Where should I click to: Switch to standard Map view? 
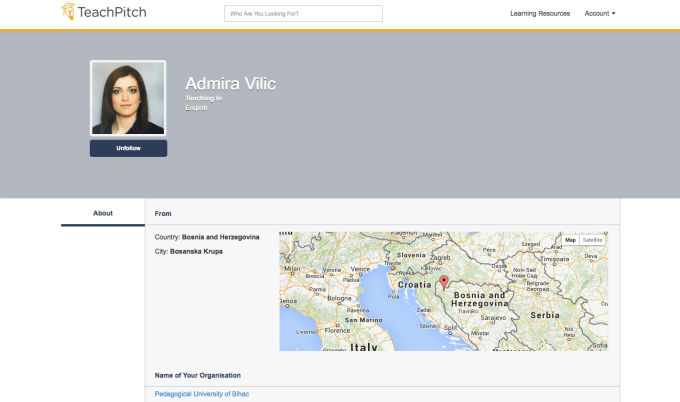[x=570, y=240]
